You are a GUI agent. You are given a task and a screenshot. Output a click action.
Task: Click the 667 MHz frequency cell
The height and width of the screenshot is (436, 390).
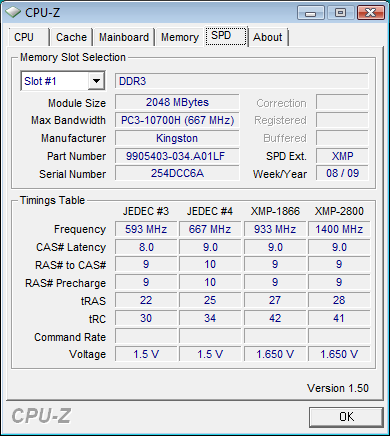coord(210,229)
